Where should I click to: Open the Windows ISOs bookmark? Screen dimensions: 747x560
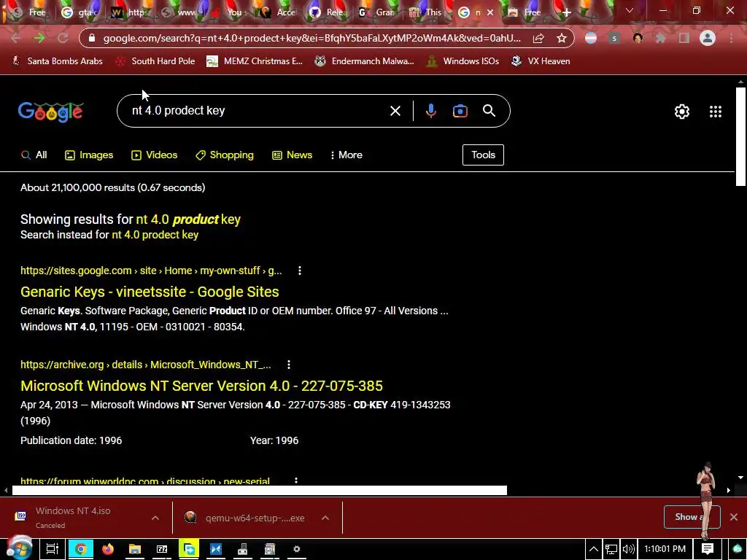(462, 61)
